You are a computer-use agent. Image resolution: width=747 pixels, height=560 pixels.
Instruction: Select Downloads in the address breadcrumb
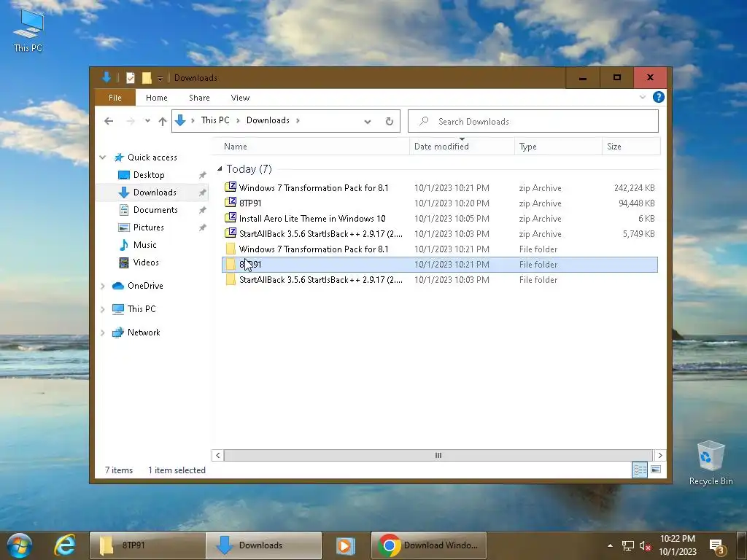point(268,120)
